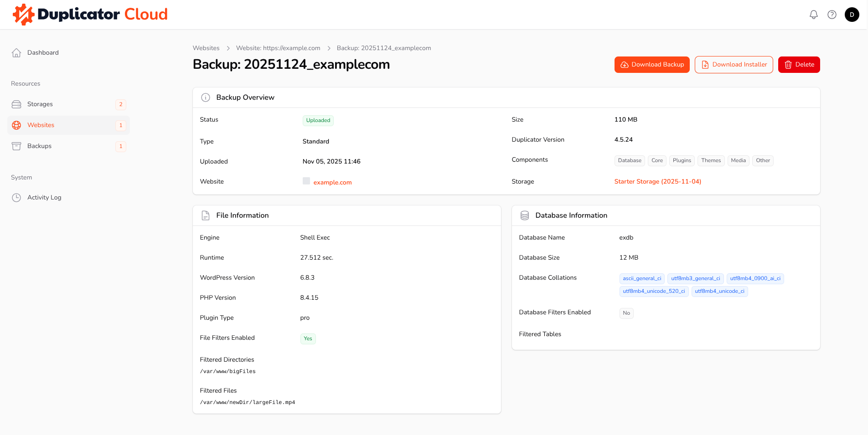Click the notifications bell icon
Viewport: 868px width, 435px height.
point(813,15)
